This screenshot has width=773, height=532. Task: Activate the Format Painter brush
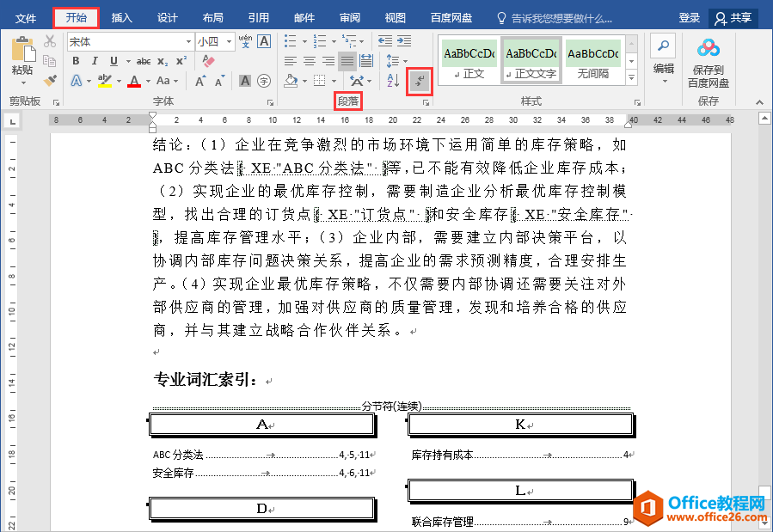(50, 80)
